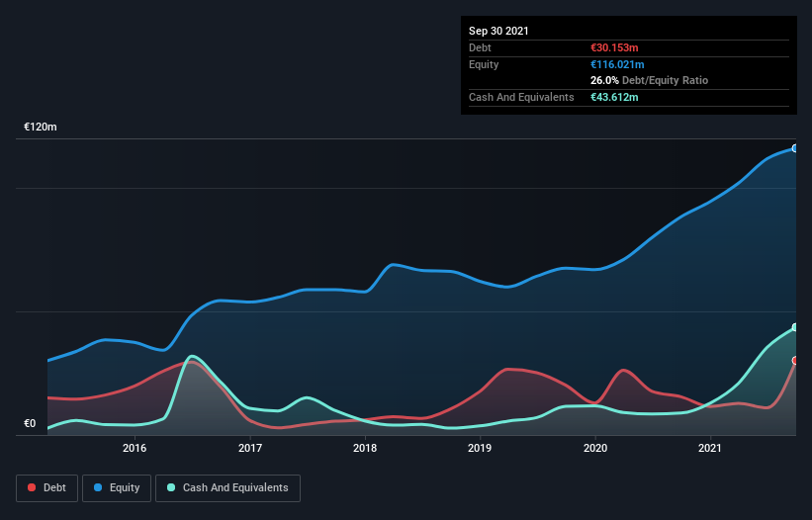Select the 2019 x-axis label

[480, 448]
